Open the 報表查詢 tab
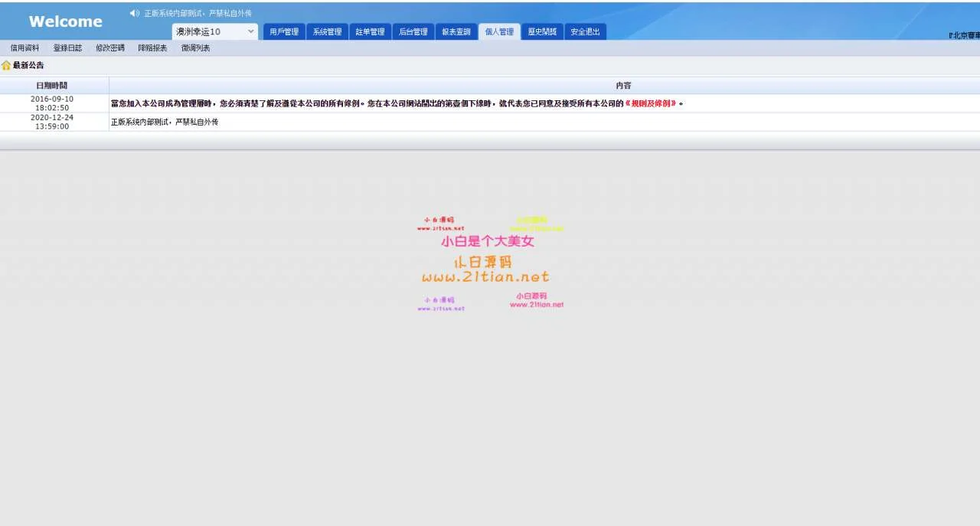 (456, 32)
